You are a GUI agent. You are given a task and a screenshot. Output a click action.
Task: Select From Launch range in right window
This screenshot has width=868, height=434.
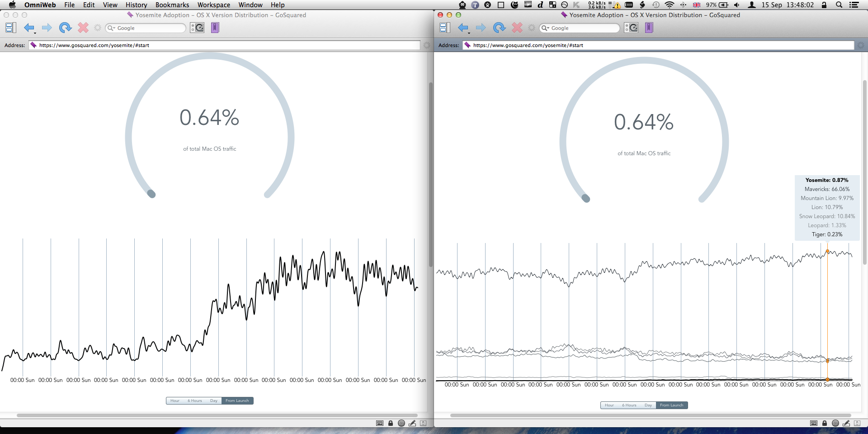click(672, 405)
